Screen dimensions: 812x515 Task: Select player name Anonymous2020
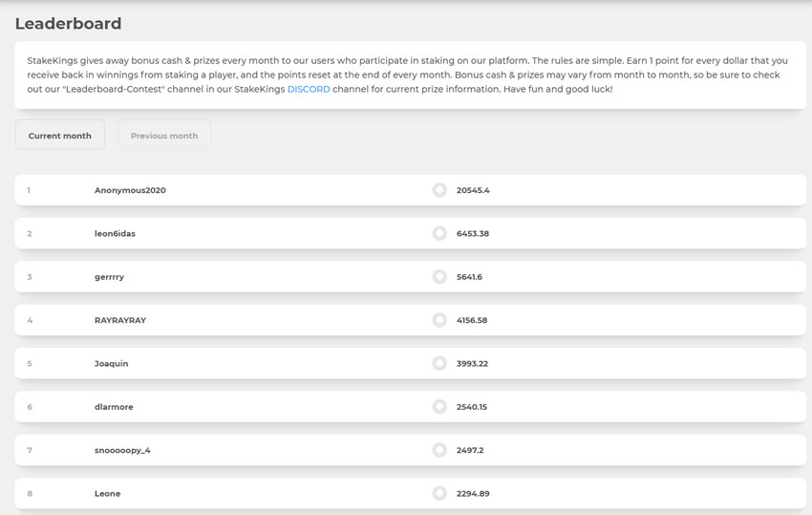(130, 190)
